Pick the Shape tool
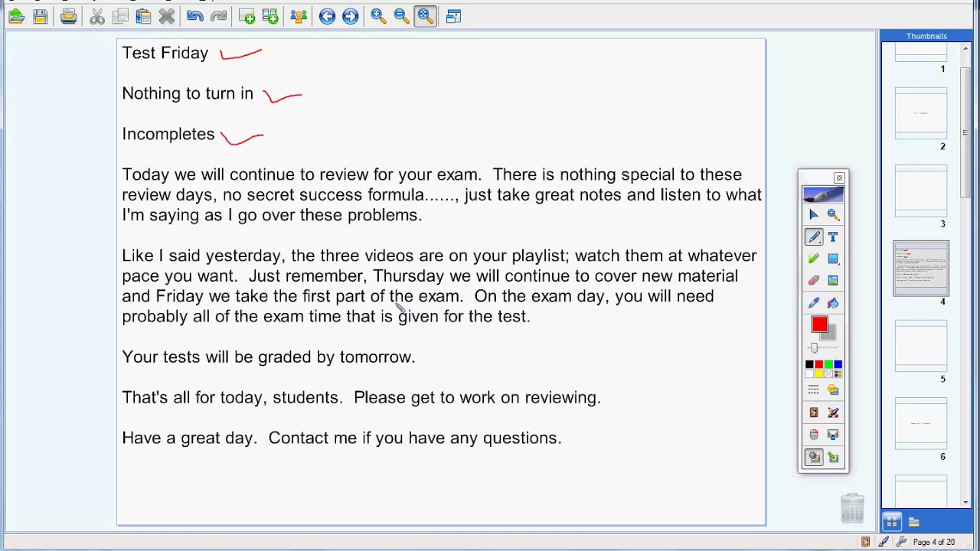This screenshot has width=980, height=551. pos(833,259)
